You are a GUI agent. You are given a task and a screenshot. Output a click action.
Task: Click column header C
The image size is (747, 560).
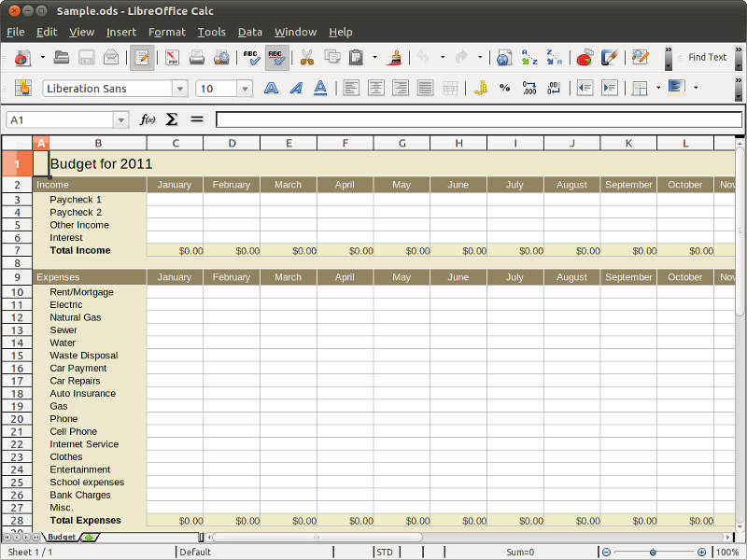[x=175, y=143]
